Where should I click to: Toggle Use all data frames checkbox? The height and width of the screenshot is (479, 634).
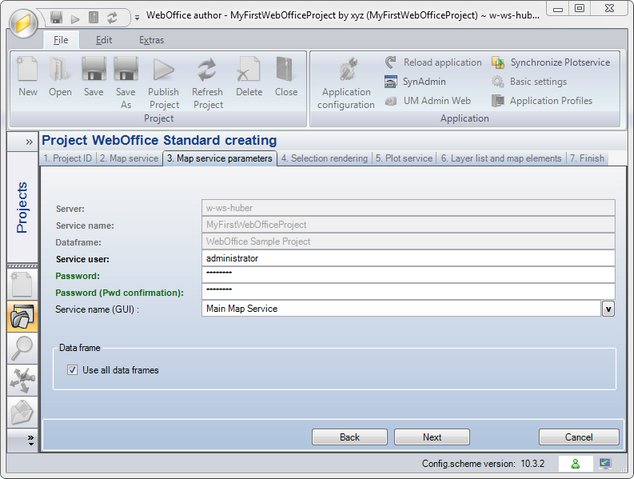(72, 370)
